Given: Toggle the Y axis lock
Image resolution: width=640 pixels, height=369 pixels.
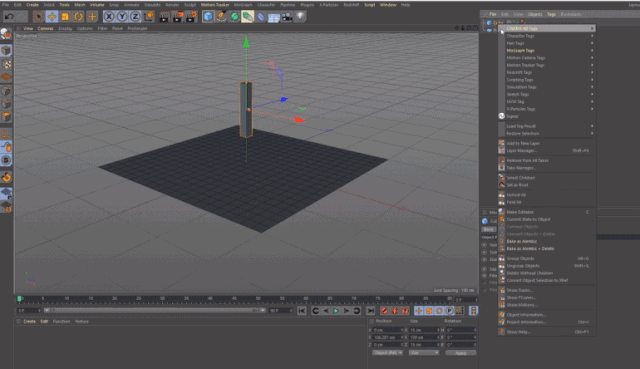Looking at the screenshot, I should (122, 16).
